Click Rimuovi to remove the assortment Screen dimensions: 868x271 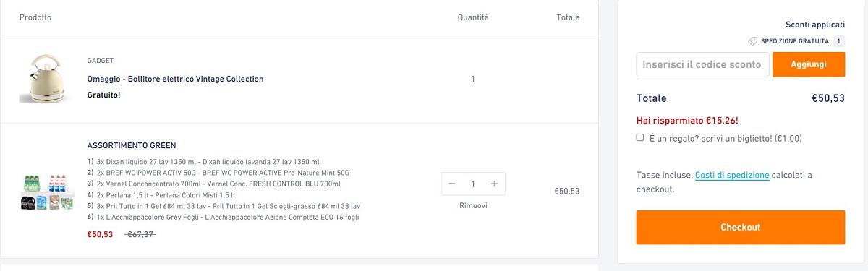(x=473, y=205)
